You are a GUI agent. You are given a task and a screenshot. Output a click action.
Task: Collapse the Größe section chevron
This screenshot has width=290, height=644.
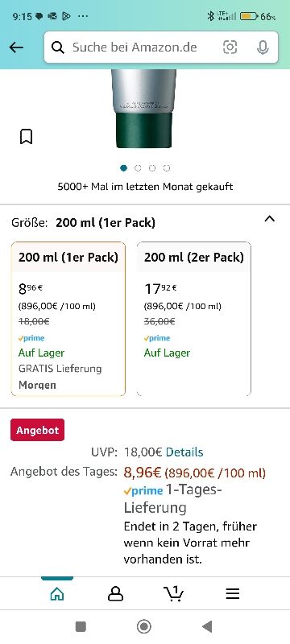270,219
